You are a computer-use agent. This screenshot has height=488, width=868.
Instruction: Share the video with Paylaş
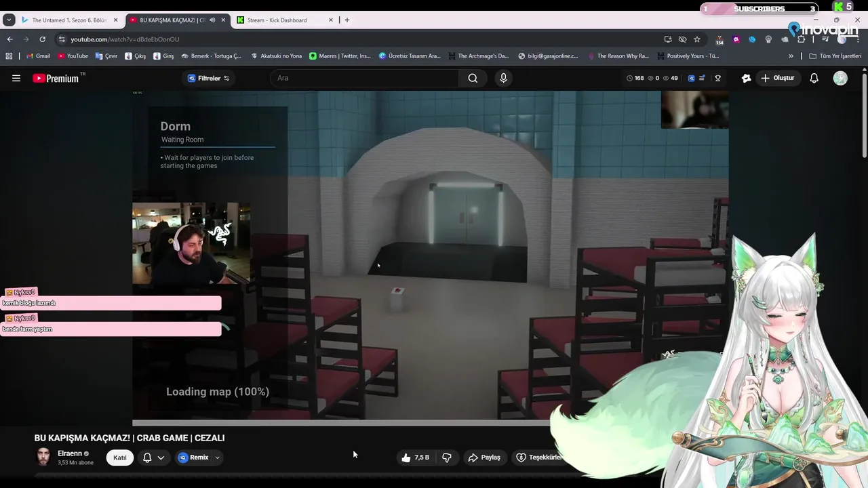click(484, 457)
